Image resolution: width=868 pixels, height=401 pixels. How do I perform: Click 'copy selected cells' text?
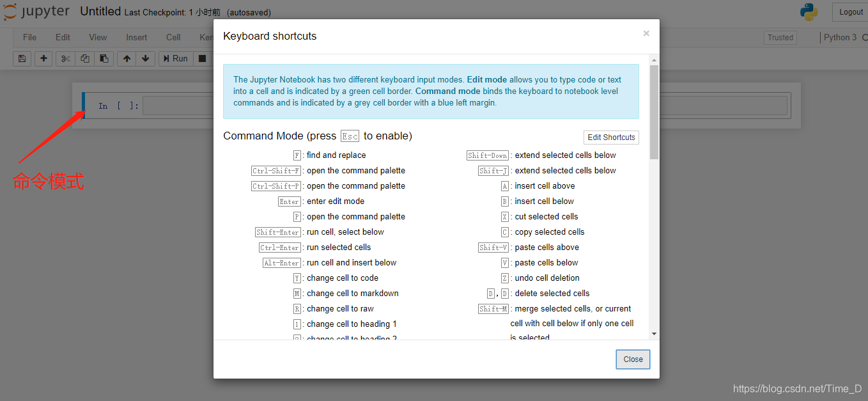(550, 232)
